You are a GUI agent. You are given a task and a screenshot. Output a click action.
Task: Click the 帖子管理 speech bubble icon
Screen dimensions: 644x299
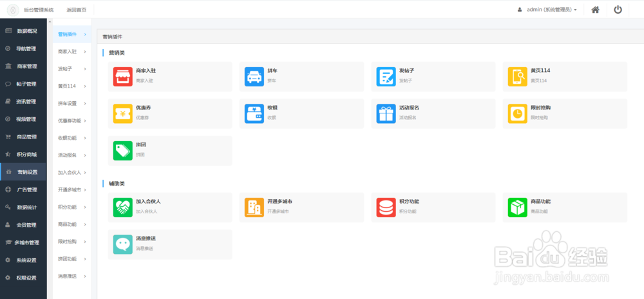click(x=8, y=84)
